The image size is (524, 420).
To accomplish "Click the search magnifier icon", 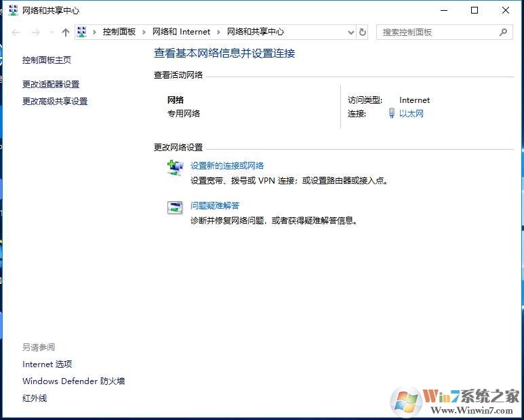I will (x=503, y=32).
